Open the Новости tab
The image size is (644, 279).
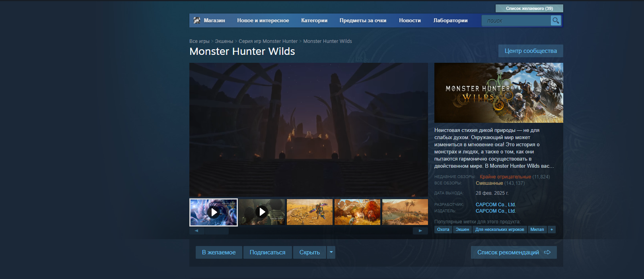pyautogui.click(x=410, y=21)
